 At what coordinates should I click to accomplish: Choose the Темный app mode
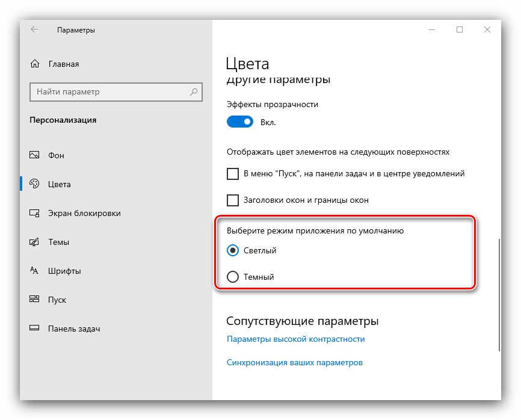pos(233,277)
